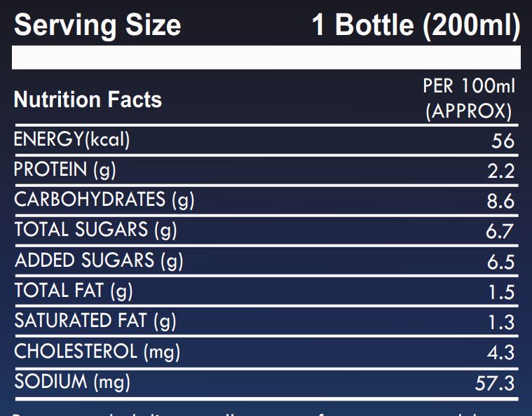This screenshot has width=532, height=416.
Task: Click the Serving Size heading
Action: tap(97, 25)
